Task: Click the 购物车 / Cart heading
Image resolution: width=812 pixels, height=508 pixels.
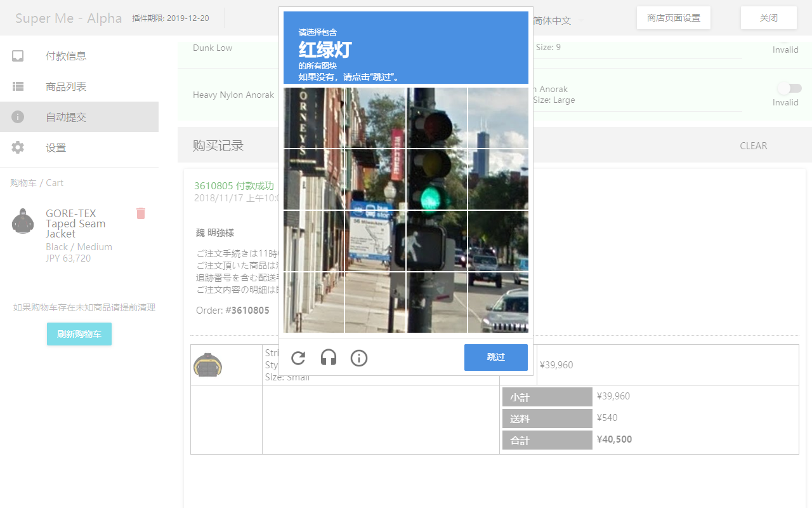Action: (x=37, y=183)
